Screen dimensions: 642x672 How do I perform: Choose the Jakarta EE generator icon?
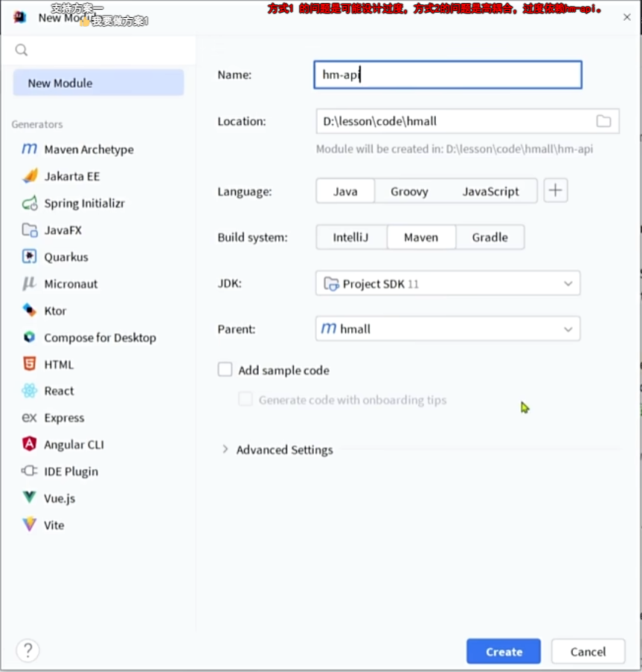pyautogui.click(x=30, y=175)
